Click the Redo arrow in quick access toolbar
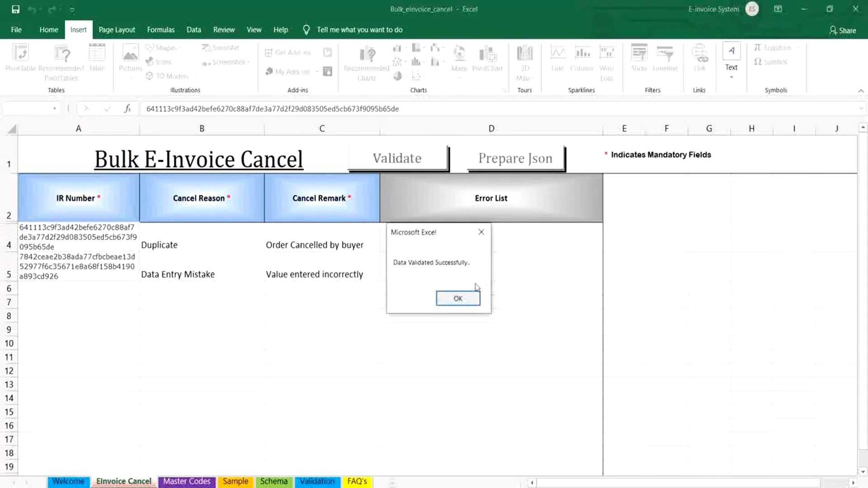 coord(52,9)
